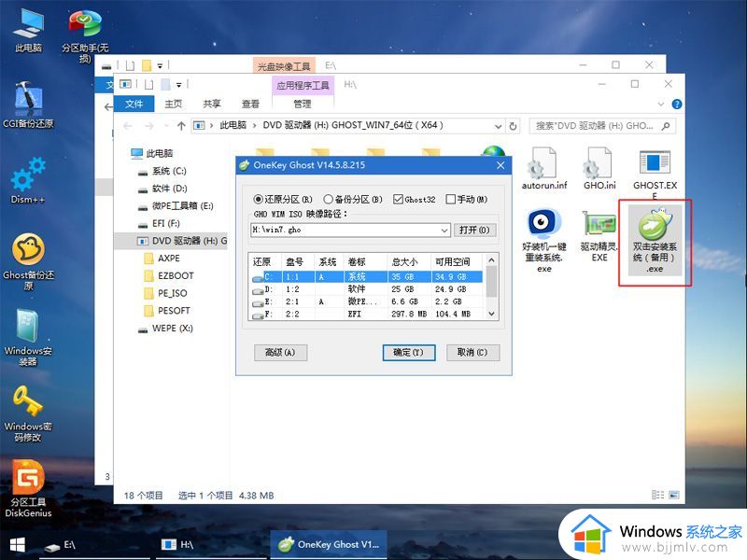Click explorer help question mark icon
747x560 pixels.
click(x=676, y=104)
